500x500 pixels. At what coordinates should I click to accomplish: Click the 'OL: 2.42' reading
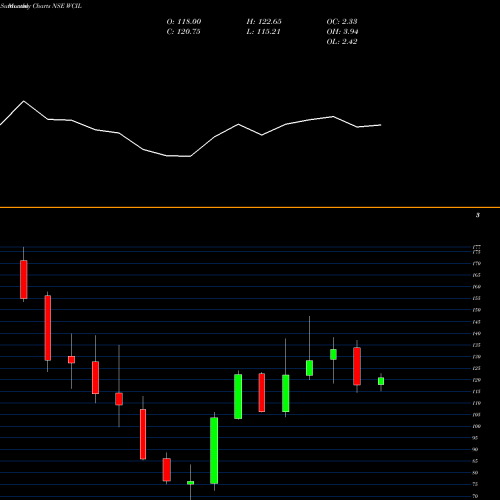[342, 42]
